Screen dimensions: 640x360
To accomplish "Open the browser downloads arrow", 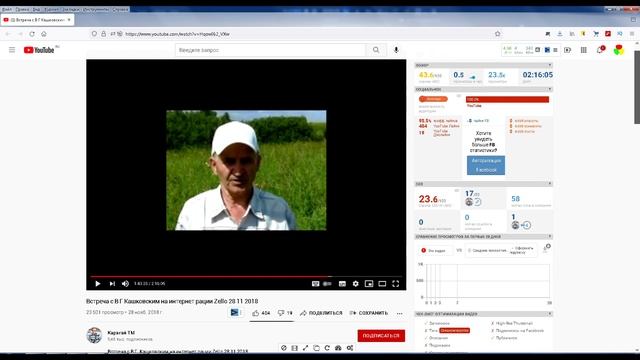I will point(560,34).
